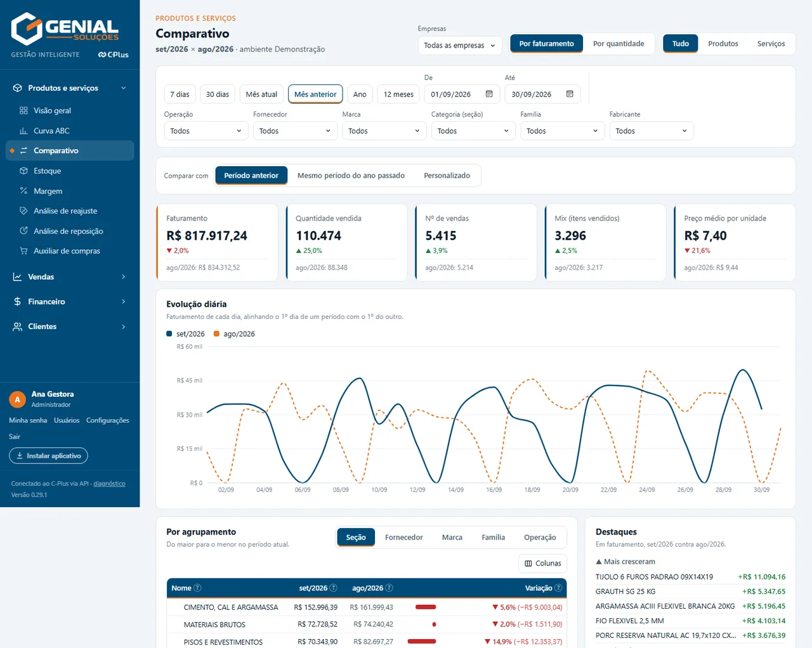812x648 pixels.
Task: Click the set/2026 legend color swatch
Action: click(169, 334)
